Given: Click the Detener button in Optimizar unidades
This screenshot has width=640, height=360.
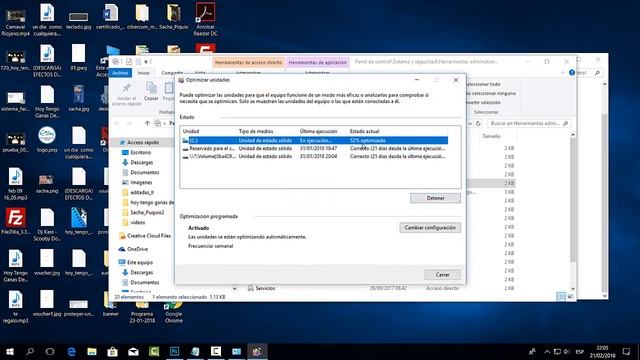Looking at the screenshot, I should click(436, 198).
